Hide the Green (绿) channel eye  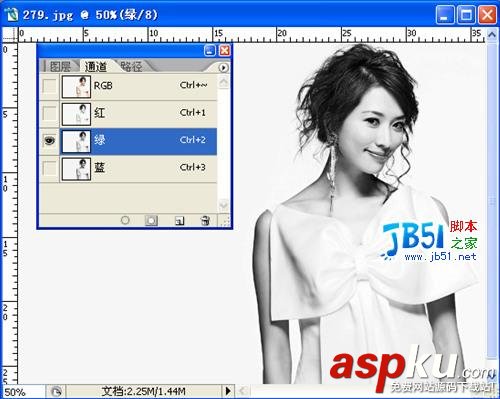pyautogui.click(x=50, y=141)
